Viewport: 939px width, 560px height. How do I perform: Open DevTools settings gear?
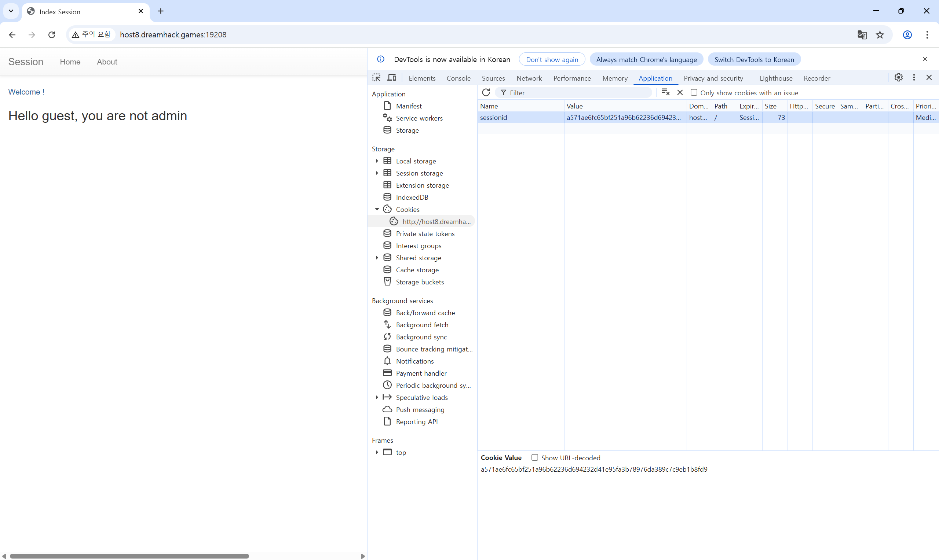(898, 78)
